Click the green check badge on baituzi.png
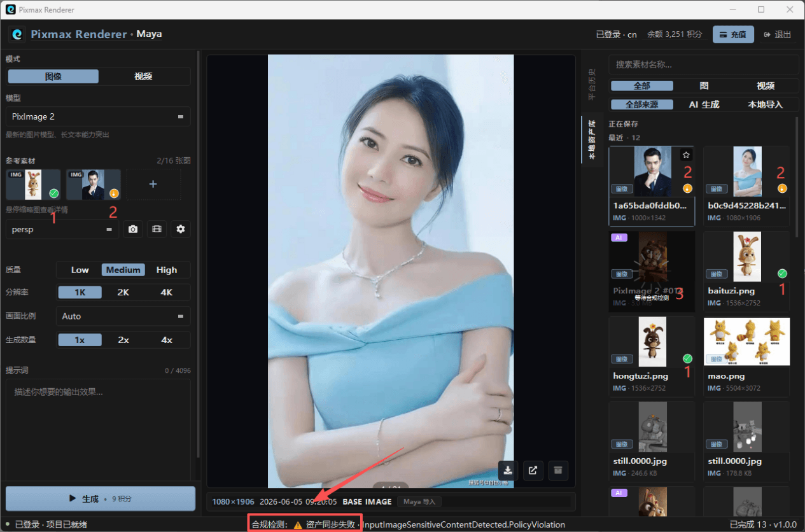Image resolution: width=805 pixels, height=532 pixels. click(x=782, y=274)
